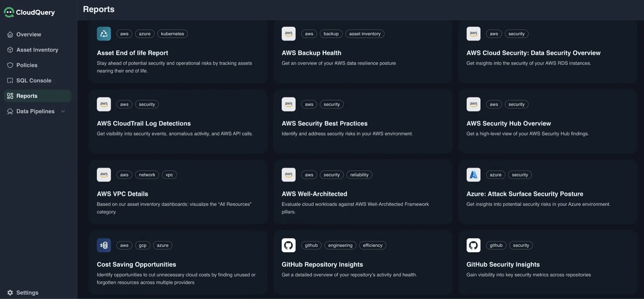644x299 pixels.
Task: Click the AWS logo on Security Best Practices card
Action: (289, 104)
